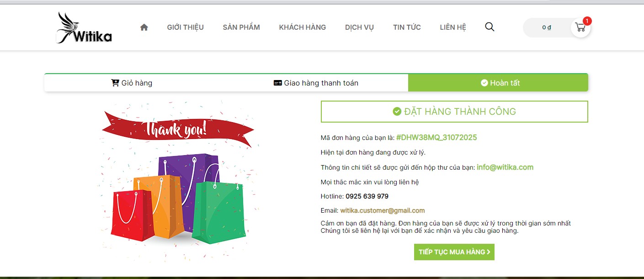Open search with magnifying glass icon
The height and width of the screenshot is (279, 644).
tap(490, 27)
